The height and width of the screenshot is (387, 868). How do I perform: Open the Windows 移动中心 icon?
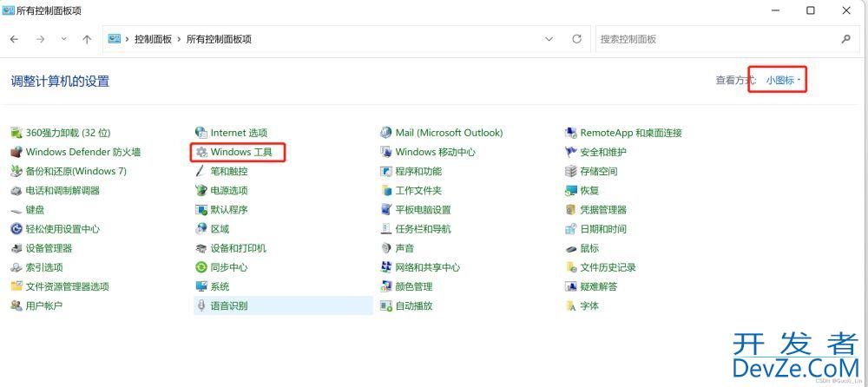[386, 152]
